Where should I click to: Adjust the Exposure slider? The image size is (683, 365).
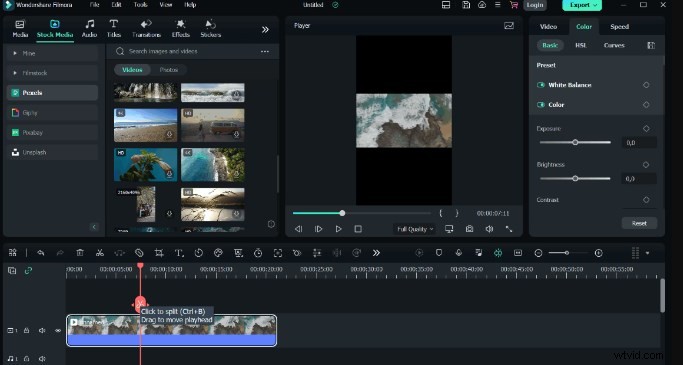(x=575, y=142)
